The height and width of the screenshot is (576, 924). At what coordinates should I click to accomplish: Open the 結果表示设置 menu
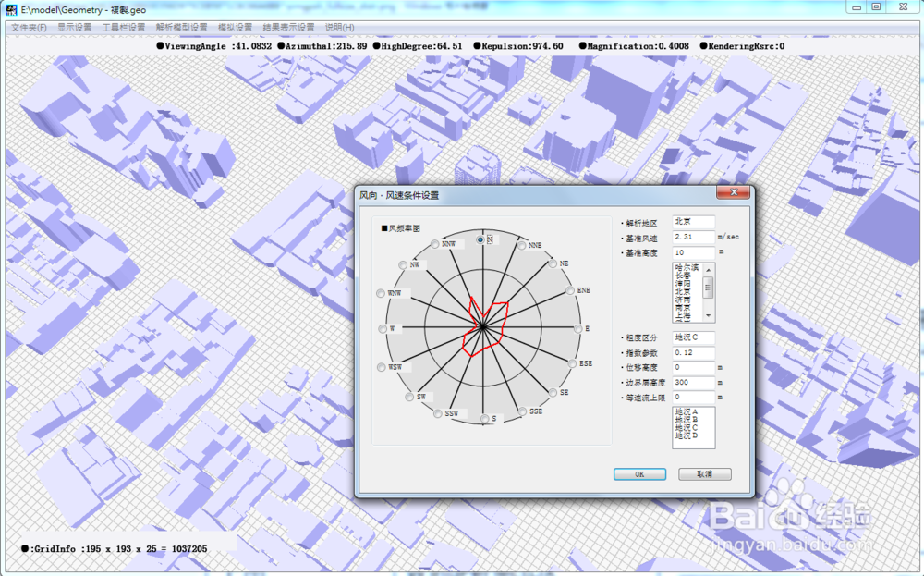coord(288,28)
